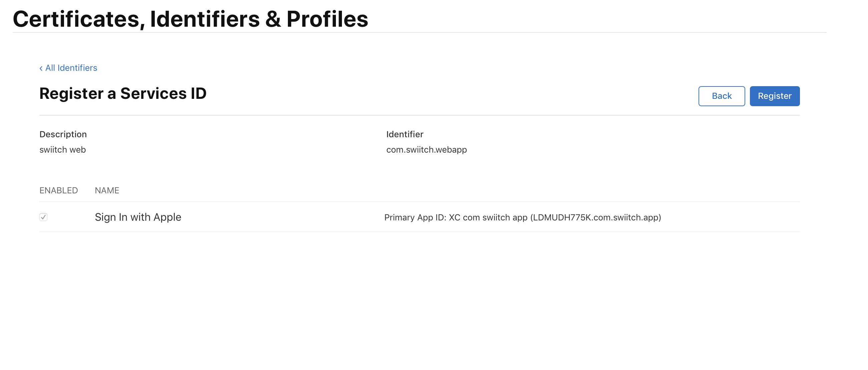
Task: Click the NAME column header
Action: (107, 191)
